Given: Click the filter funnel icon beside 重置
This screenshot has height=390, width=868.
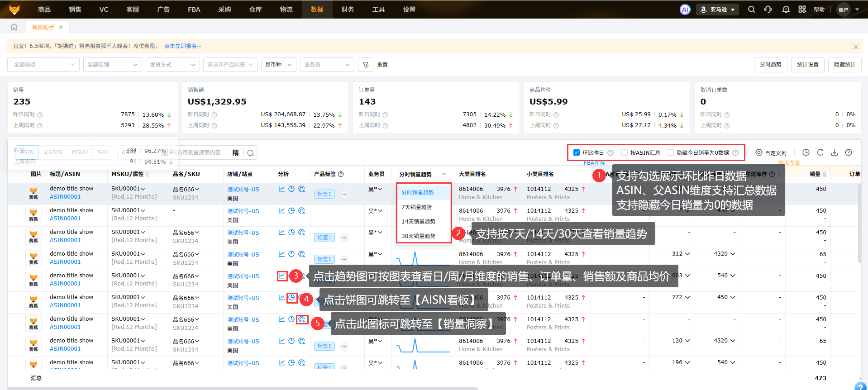Looking at the screenshot, I should [x=366, y=65].
